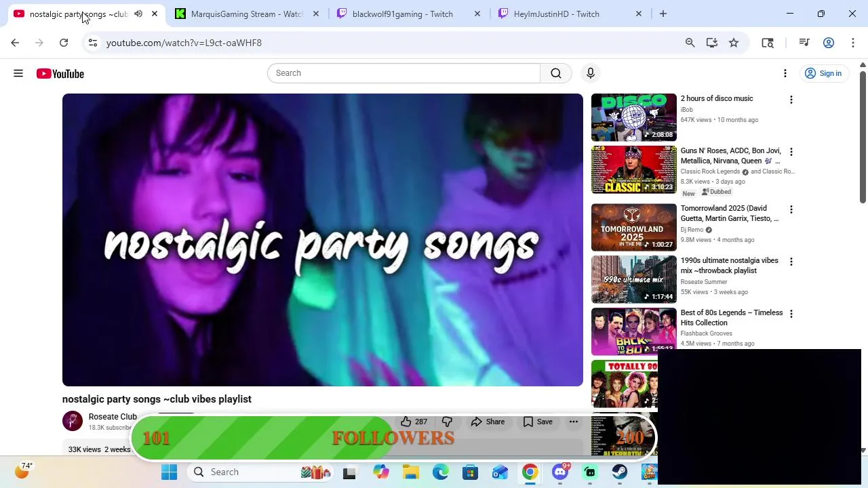Image resolution: width=868 pixels, height=488 pixels.
Task: Open Best of 80s Legends thumbnail
Action: [634, 331]
